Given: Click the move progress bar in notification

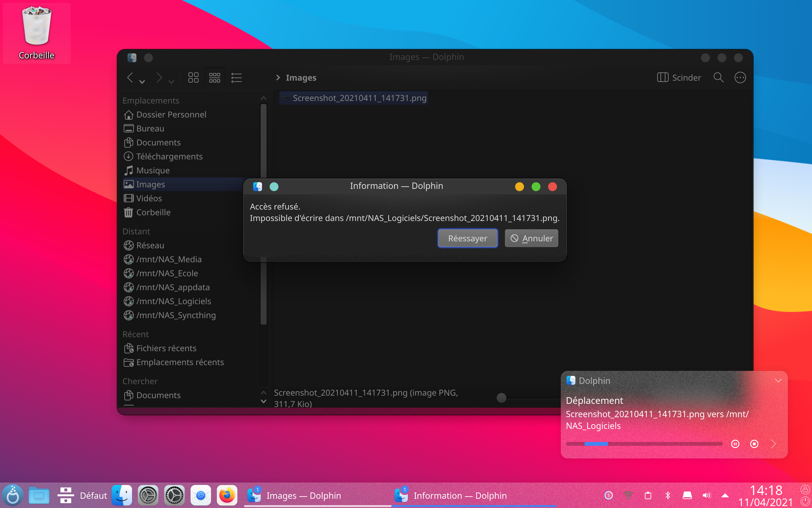Looking at the screenshot, I should click(644, 444).
